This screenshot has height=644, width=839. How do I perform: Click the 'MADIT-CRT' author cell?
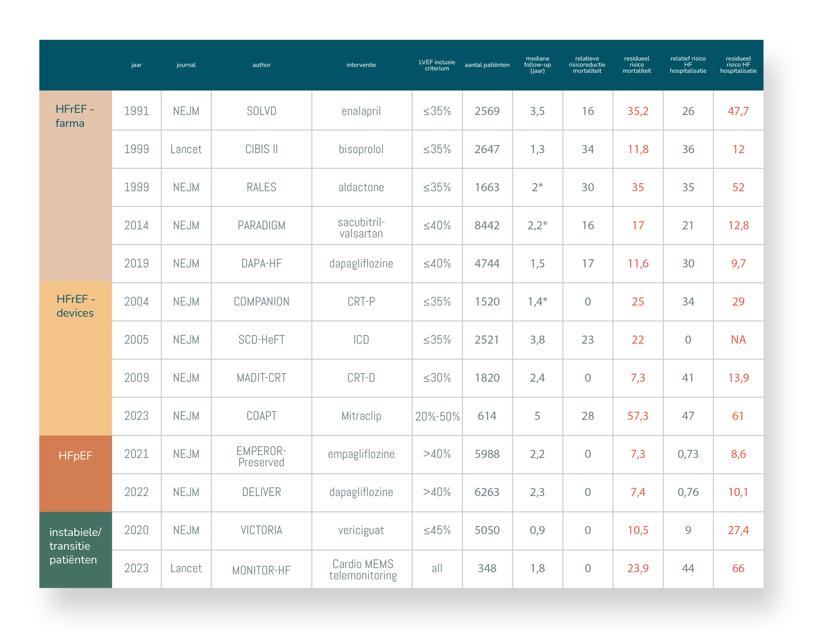point(262,378)
